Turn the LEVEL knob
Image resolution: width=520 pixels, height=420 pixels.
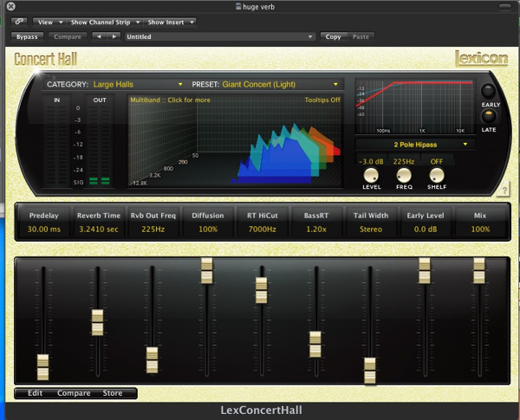pyautogui.click(x=371, y=175)
